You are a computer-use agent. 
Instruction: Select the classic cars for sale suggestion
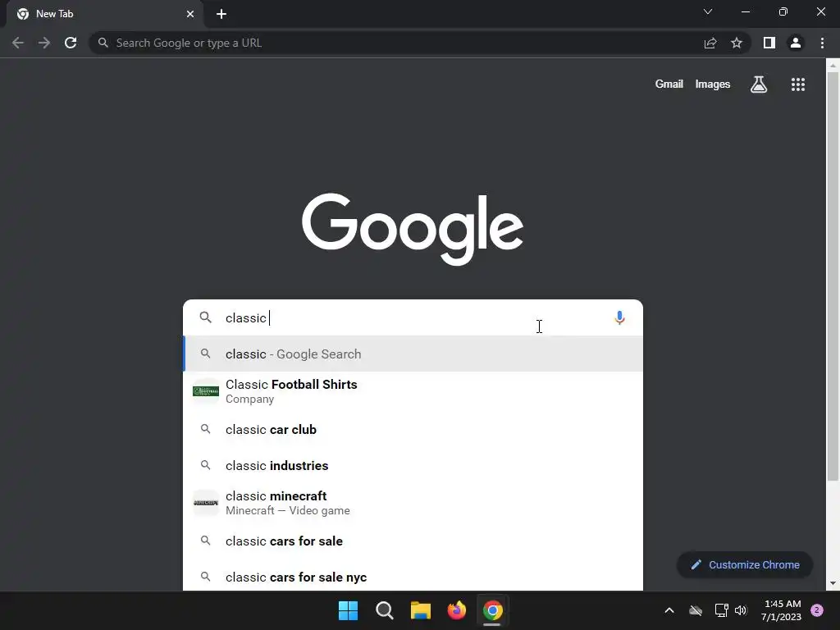[x=413, y=541]
